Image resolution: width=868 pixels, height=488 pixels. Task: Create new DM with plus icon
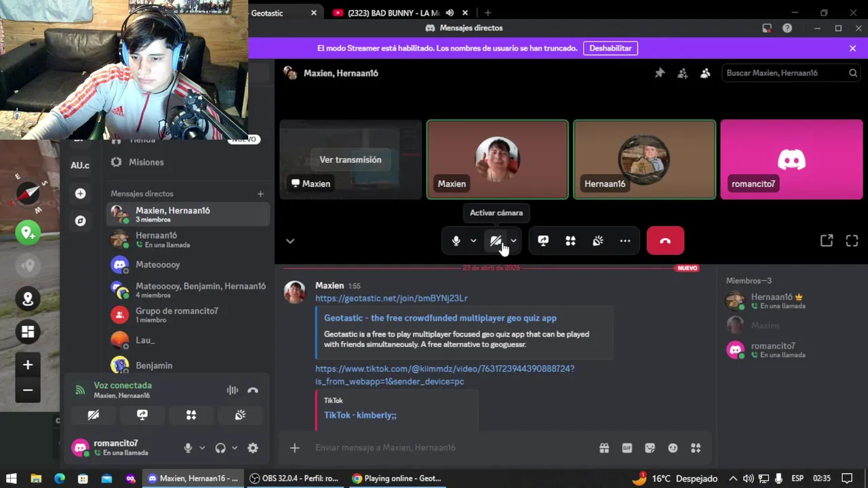coord(260,194)
